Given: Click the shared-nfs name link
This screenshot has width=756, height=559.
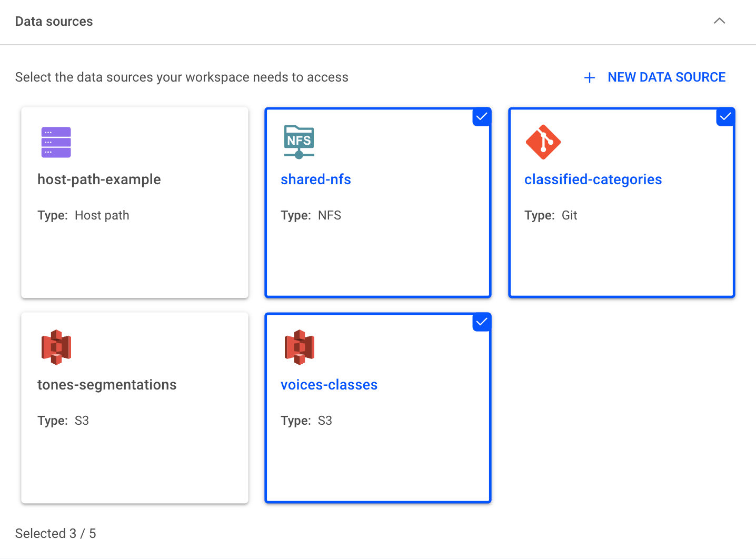Looking at the screenshot, I should [x=316, y=179].
